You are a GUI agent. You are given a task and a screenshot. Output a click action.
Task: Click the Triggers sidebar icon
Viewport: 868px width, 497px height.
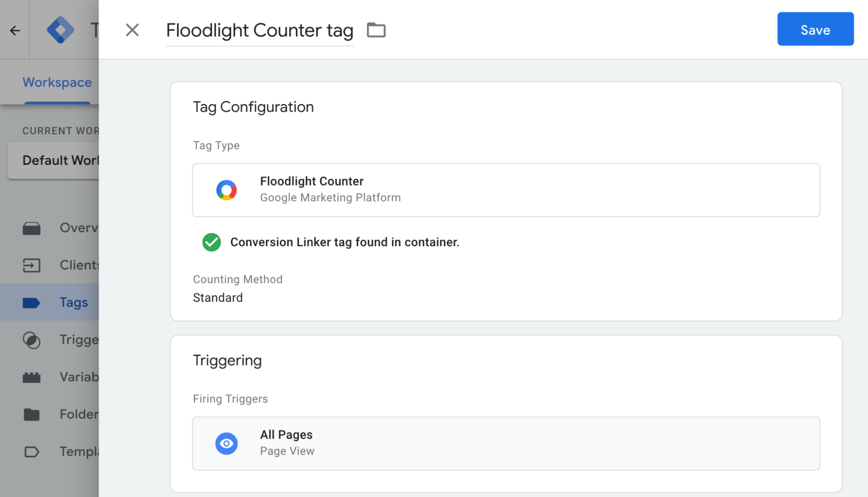click(x=32, y=339)
